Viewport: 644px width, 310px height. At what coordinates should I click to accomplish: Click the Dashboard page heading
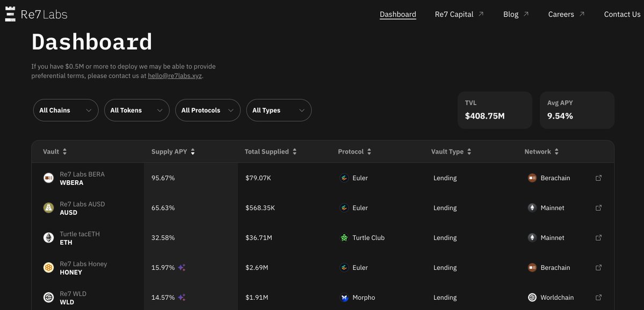click(x=92, y=42)
